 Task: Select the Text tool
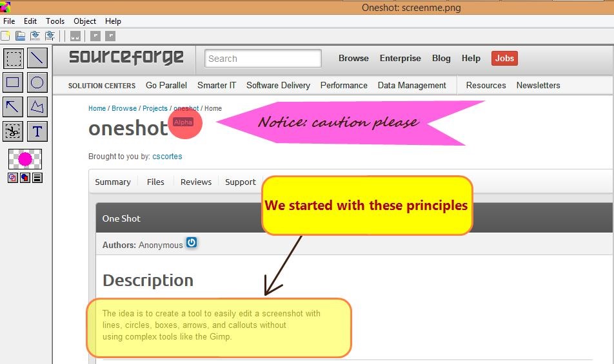(x=37, y=131)
